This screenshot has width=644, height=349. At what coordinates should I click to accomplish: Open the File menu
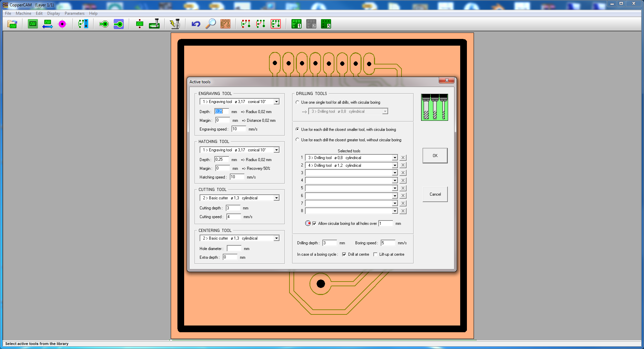(8, 13)
